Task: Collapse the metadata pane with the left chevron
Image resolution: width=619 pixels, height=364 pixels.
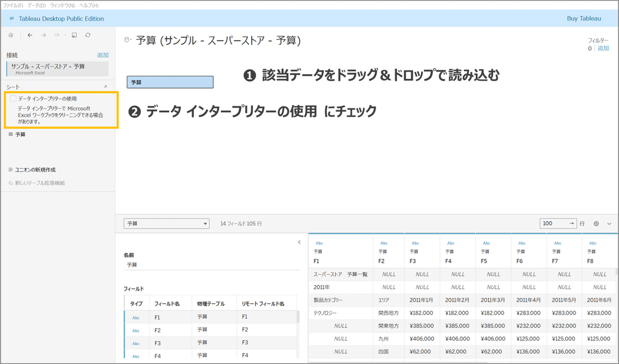Action: point(299,242)
